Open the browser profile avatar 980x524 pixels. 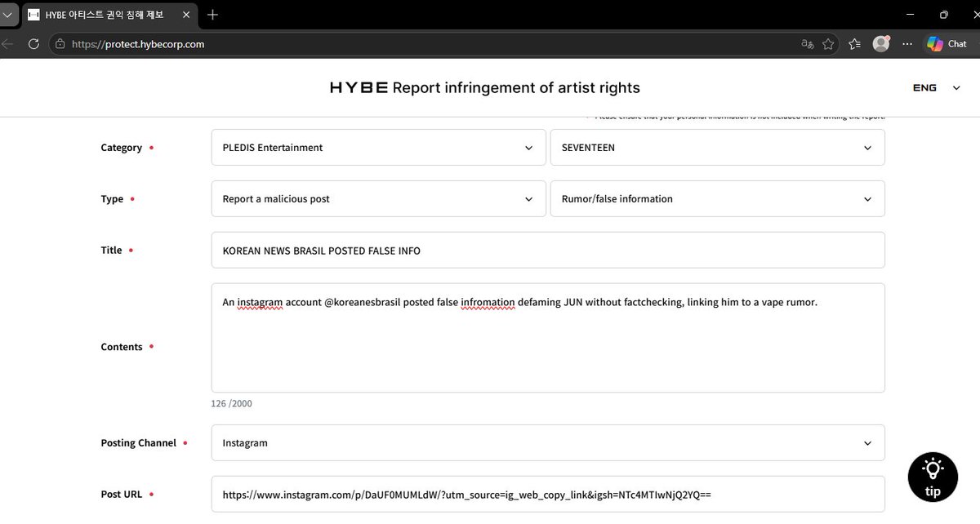(881, 44)
